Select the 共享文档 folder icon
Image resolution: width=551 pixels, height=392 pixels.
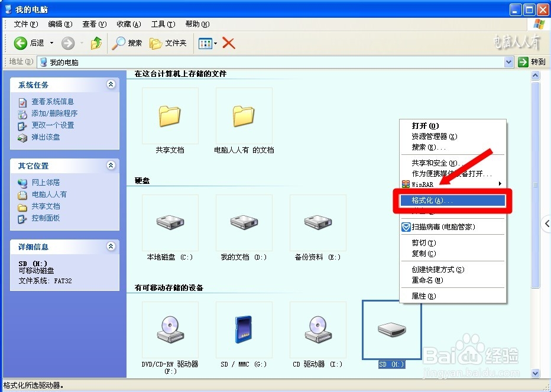(x=170, y=116)
